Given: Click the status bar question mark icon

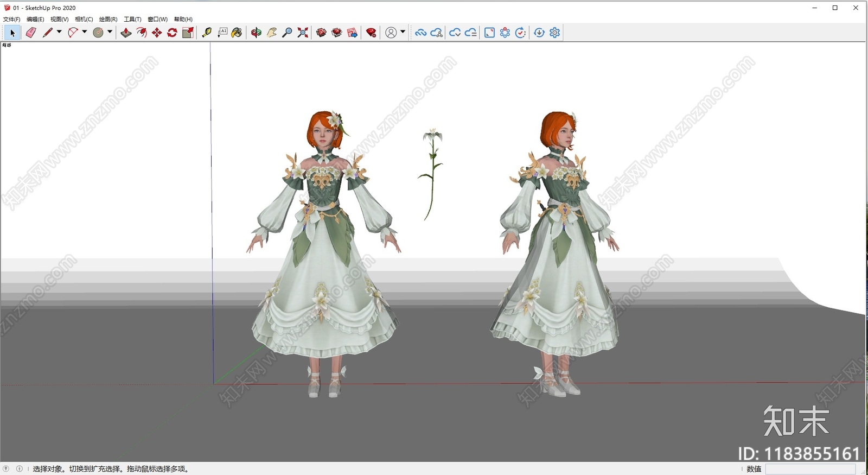Looking at the screenshot, I should pyautogui.click(x=6, y=468).
